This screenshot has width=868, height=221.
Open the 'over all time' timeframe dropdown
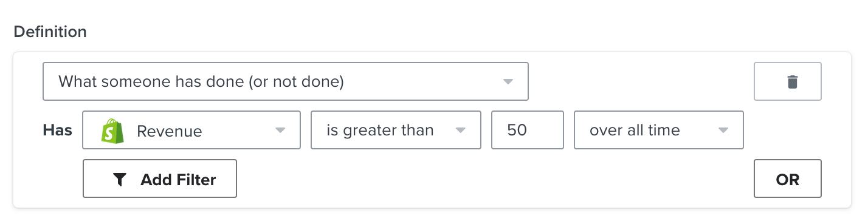tap(659, 130)
